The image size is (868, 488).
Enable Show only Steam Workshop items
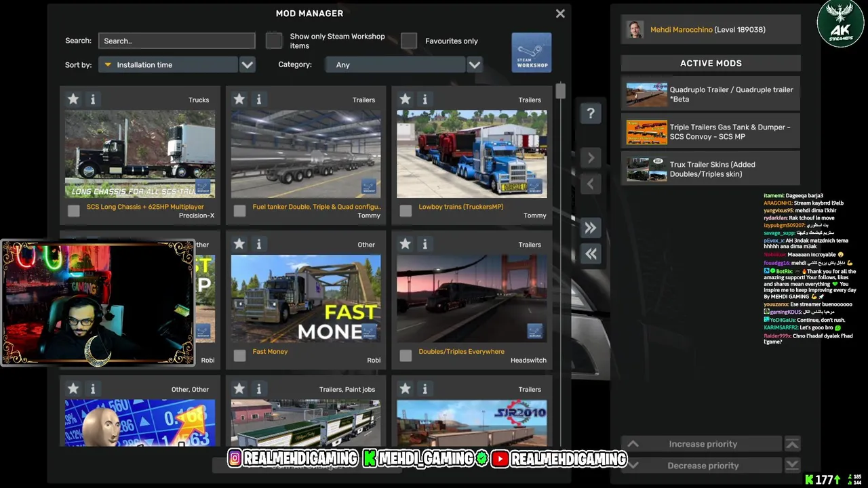tap(274, 41)
